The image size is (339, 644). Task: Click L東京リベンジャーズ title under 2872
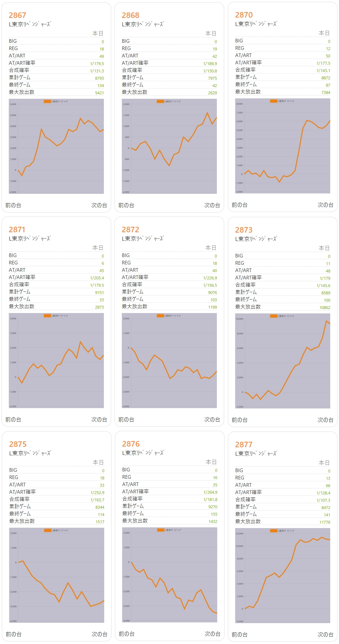[143, 238]
